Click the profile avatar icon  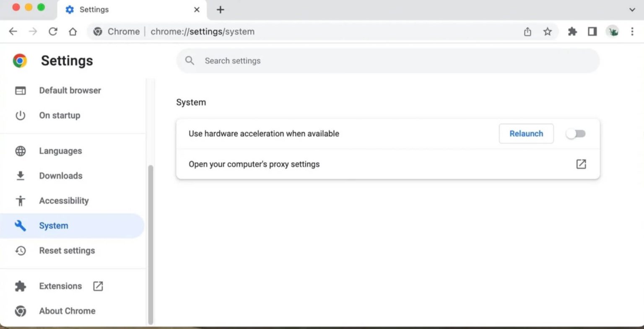click(612, 31)
